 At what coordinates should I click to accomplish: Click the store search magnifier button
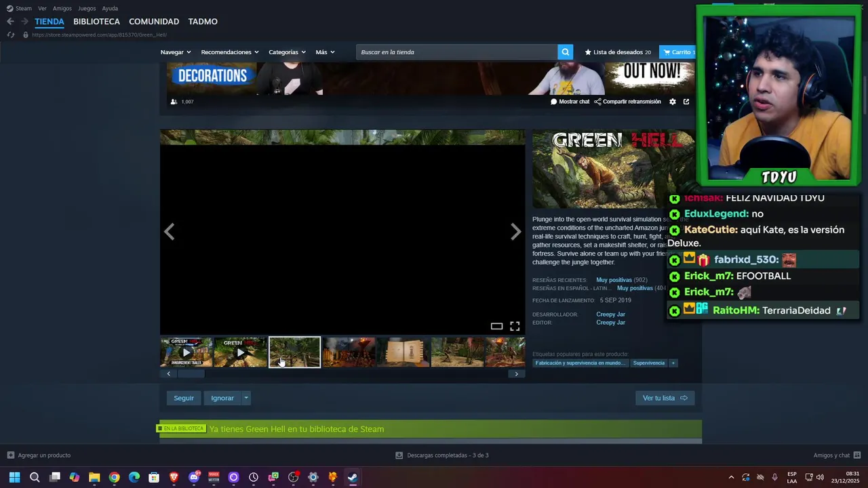click(x=566, y=52)
